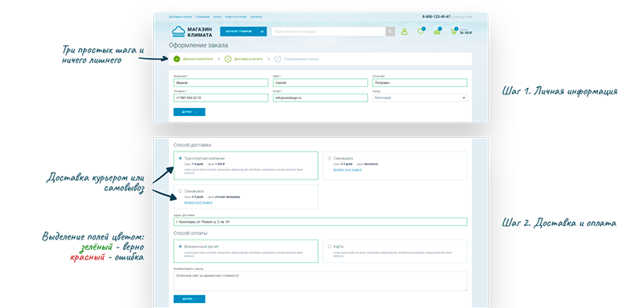The height and width of the screenshot is (308, 644).
Task: Click the catalog search input field
Action: [328, 31]
